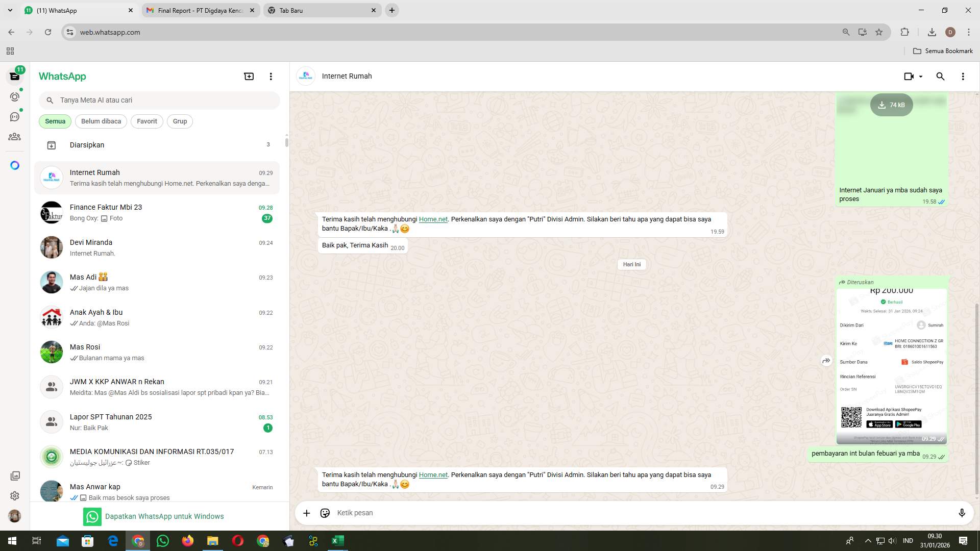Open the video call options dropdown

coord(922,76)
